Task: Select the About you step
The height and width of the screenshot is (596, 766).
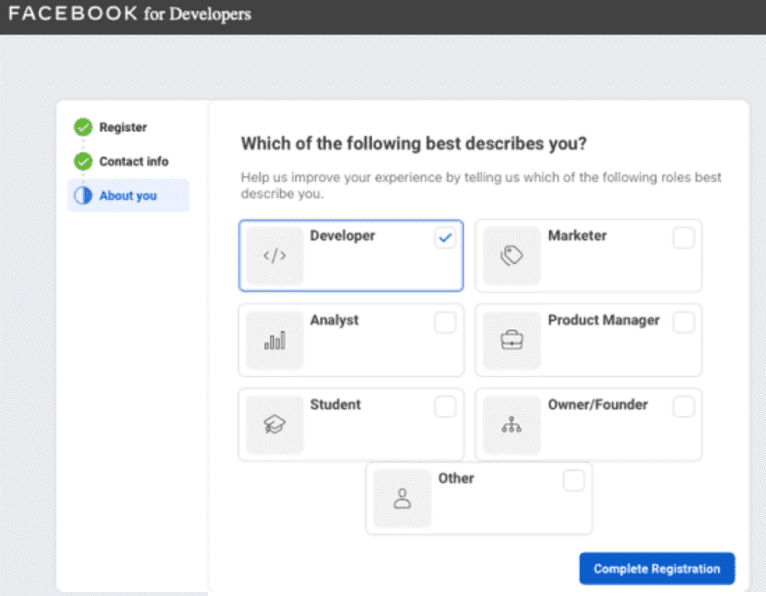Action: pyautogui.click(x=128, y=195)
